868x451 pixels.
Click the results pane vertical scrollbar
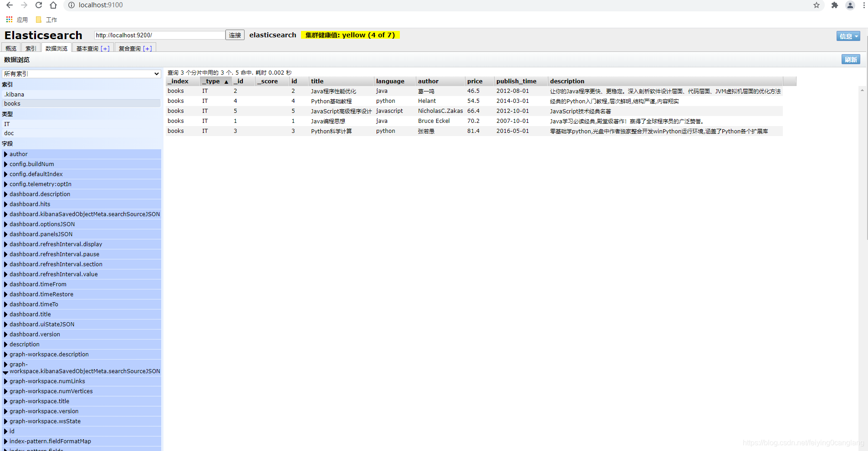(862, 269)
